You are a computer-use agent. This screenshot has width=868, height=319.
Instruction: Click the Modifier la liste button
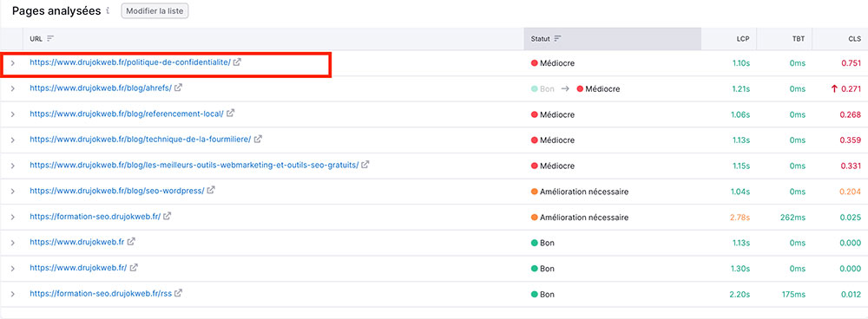pos(155,11)
